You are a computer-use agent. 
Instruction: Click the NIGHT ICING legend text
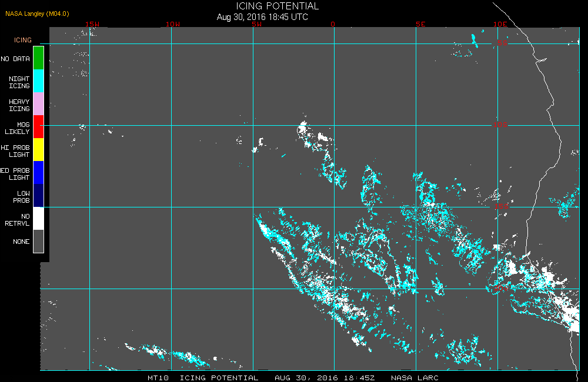click(x=19, y=82)
